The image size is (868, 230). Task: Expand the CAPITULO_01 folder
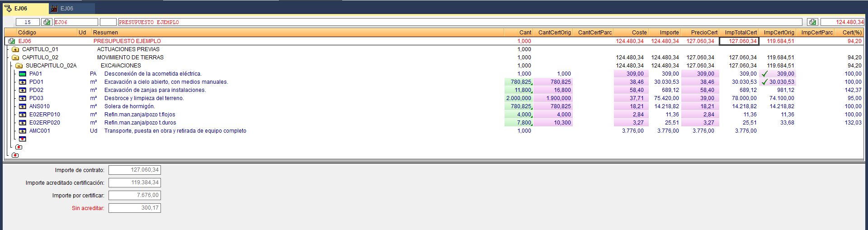[x=15, y=49]
